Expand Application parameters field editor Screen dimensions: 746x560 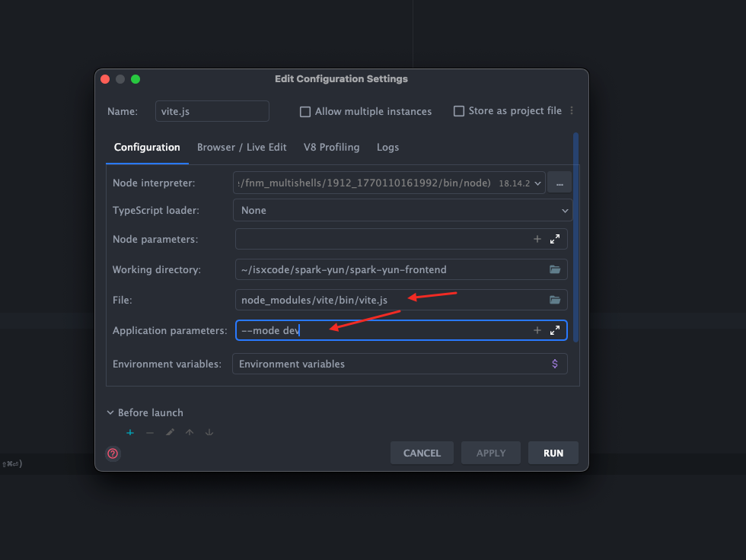coord(555,330)
